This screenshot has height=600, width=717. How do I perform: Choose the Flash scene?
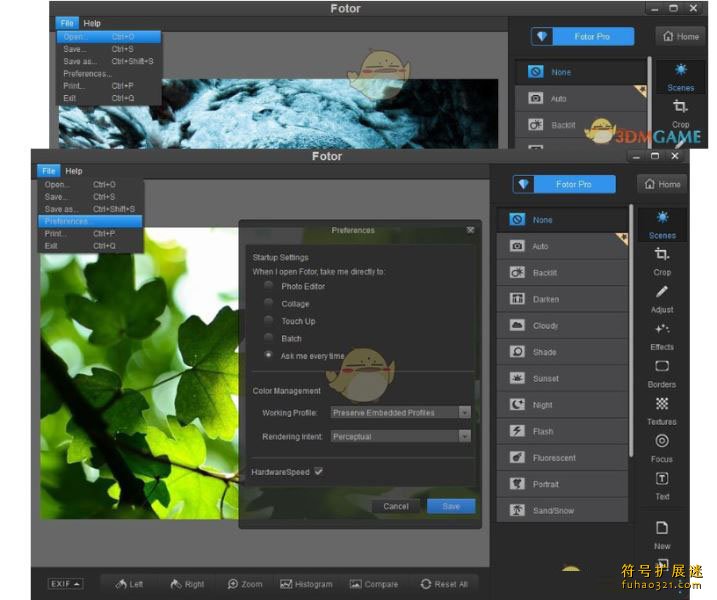coord(562,432)
